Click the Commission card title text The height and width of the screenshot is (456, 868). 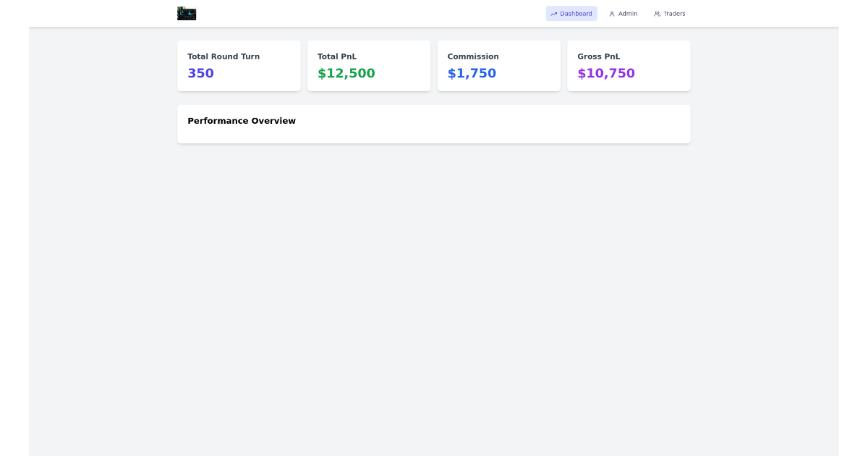[473, 56]
